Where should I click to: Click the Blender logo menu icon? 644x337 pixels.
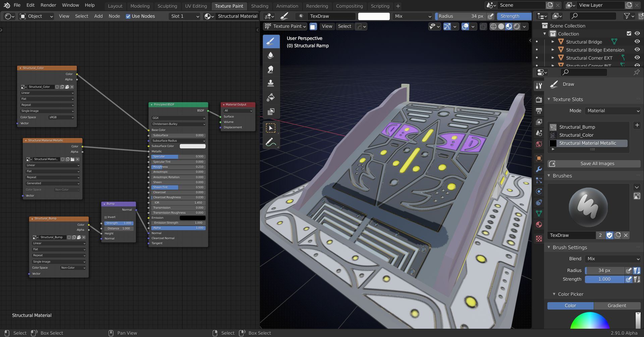coord(7,5)
